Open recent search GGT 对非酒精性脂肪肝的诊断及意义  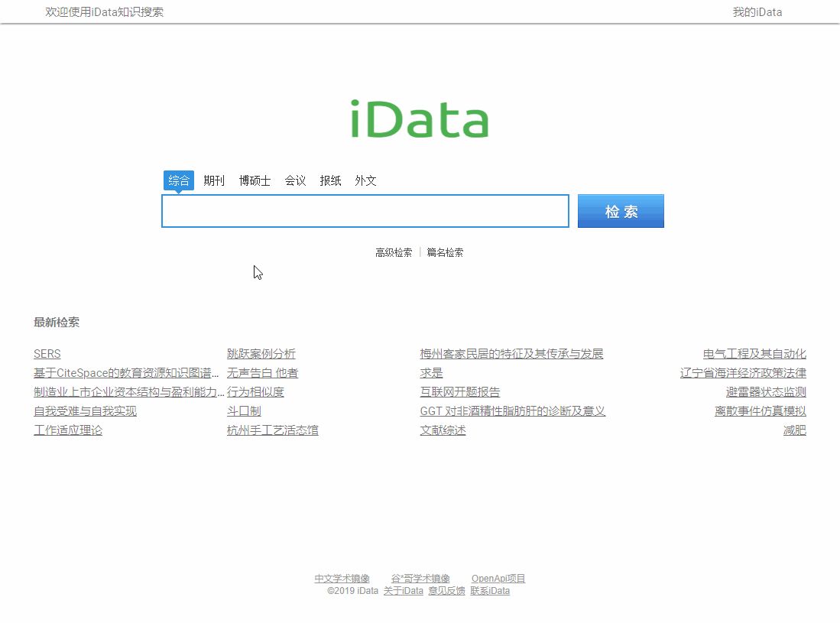click(513, 411)
